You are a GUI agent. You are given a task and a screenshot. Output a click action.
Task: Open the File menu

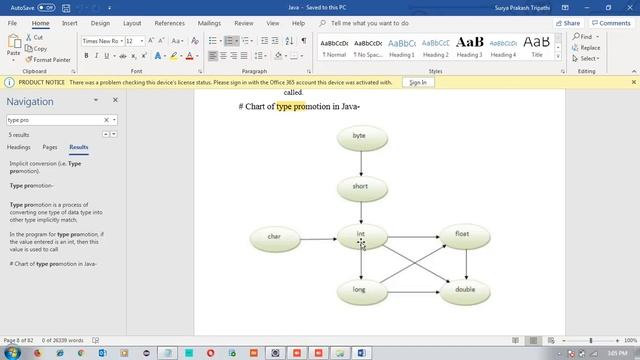click(x=12, y=23)
